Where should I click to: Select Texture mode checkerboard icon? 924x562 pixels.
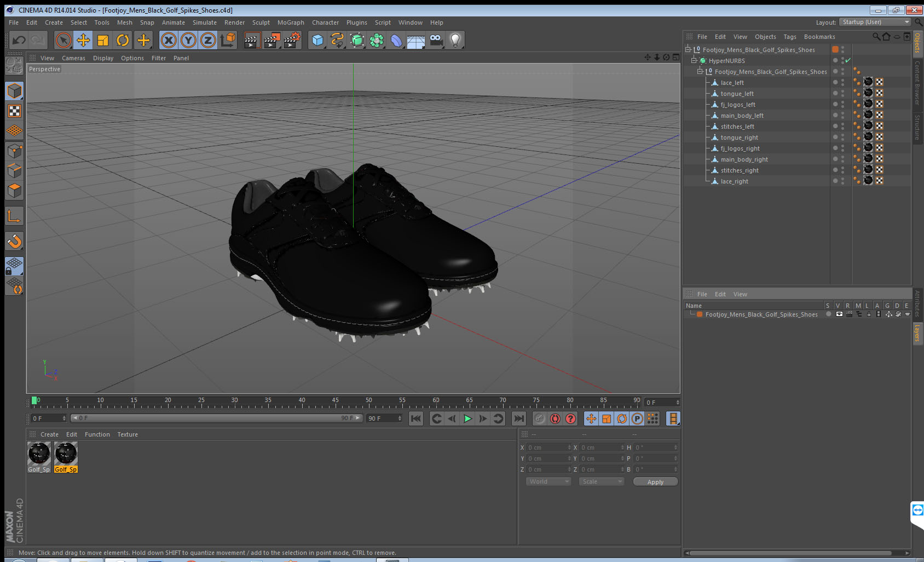(14, 111)
